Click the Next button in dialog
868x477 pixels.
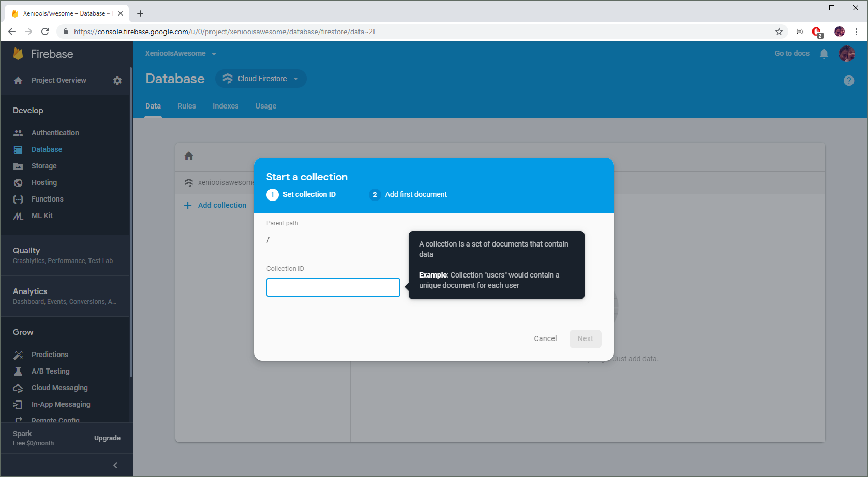[x=586, y=338]
